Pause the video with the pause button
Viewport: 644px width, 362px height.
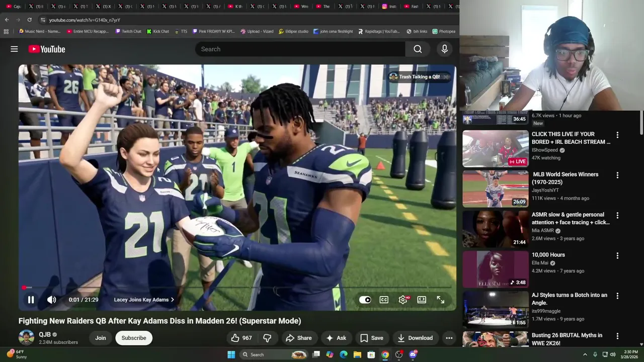point(31,300)
